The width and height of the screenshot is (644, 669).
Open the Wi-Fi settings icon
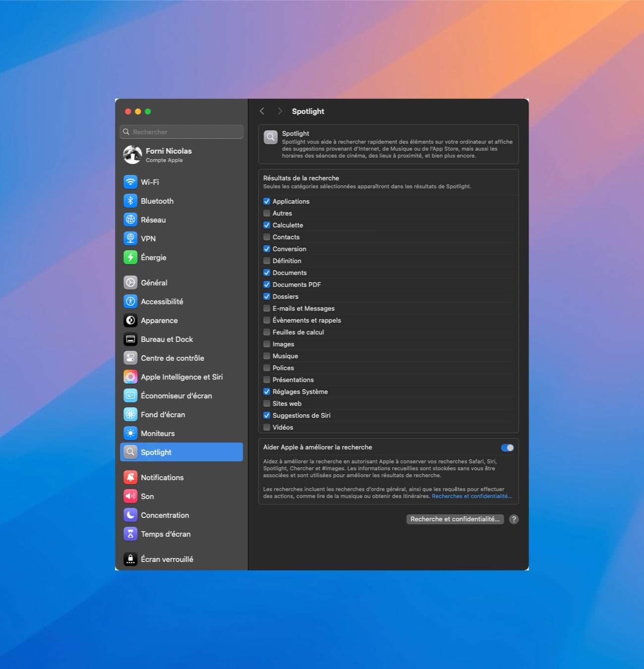pyautogui.click(x=130, y=182)
